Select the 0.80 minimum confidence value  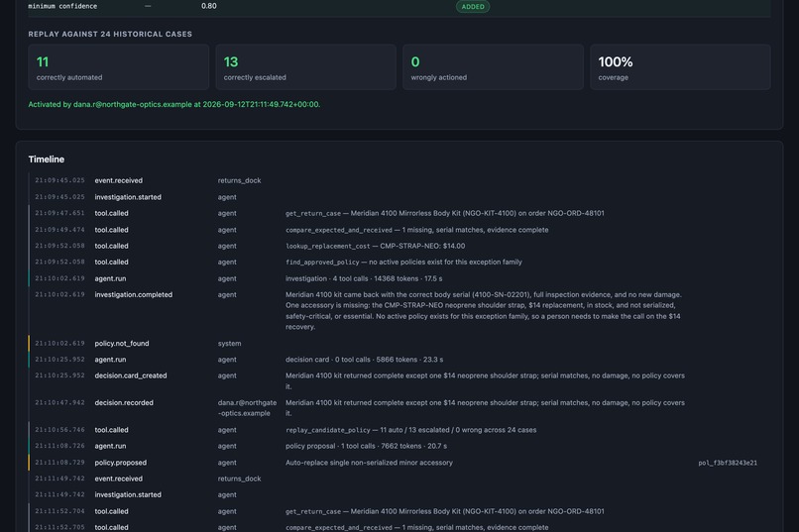208,6
